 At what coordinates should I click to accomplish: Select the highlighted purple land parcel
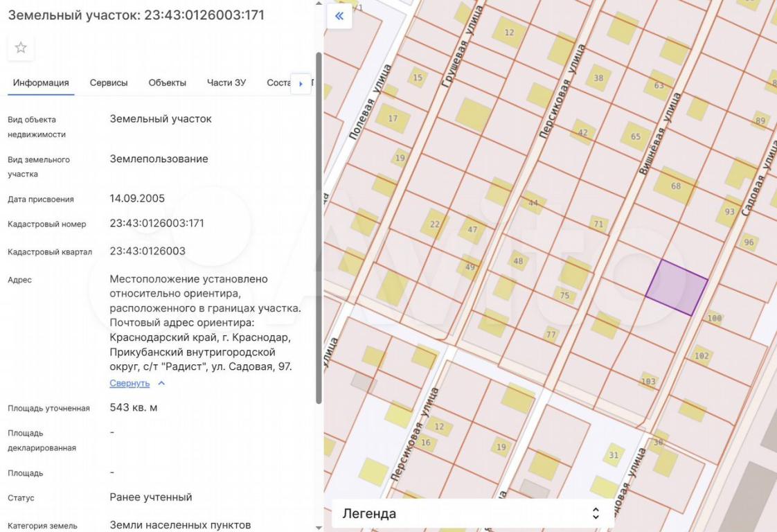point(676,287)
